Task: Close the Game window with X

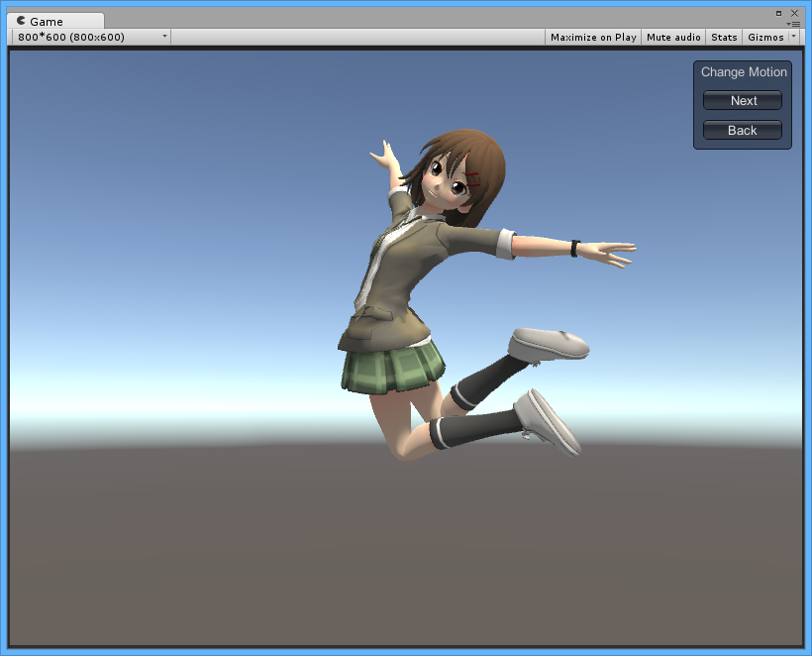Action: point(792,13)
